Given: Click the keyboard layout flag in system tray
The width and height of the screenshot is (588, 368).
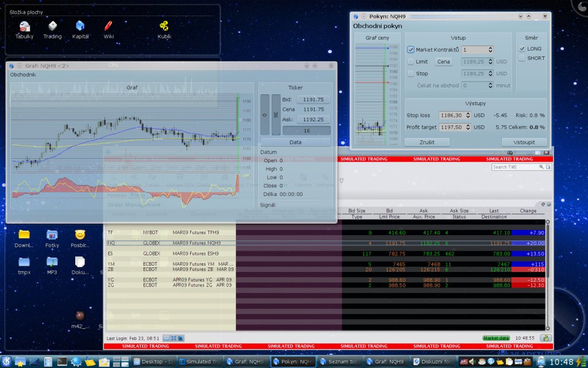Looking at the screenshot, I should click(x=464, y=362).
